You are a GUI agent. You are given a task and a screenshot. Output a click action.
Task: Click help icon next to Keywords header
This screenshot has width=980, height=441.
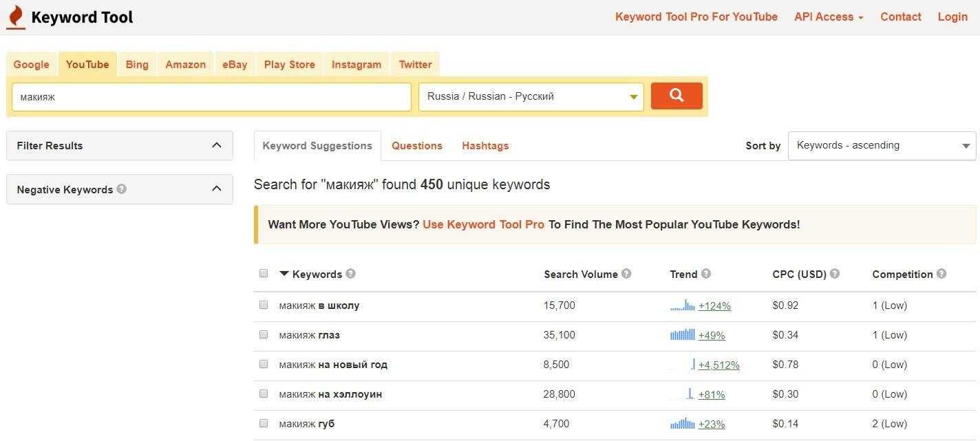point(350,274)
